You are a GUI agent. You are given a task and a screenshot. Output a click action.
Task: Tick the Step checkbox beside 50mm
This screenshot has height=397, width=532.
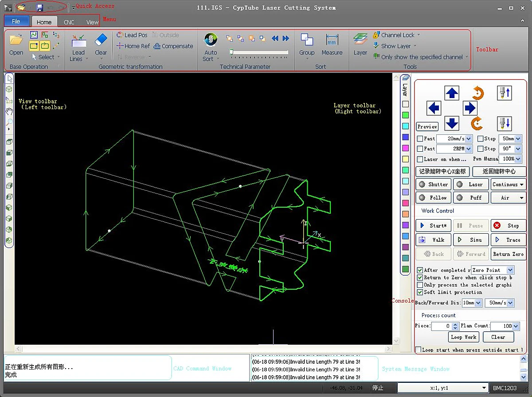pos(481,139)
